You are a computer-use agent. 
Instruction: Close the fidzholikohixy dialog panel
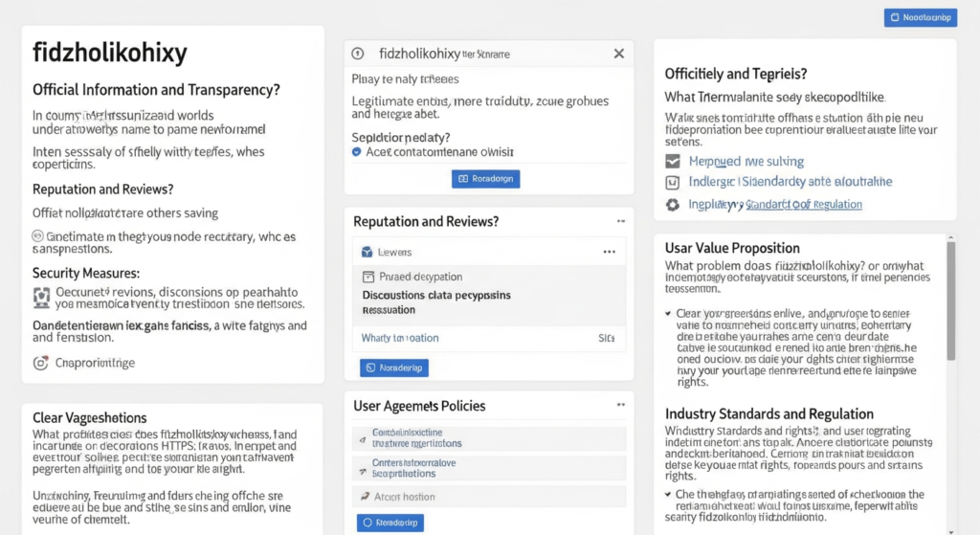coord(618,54)
